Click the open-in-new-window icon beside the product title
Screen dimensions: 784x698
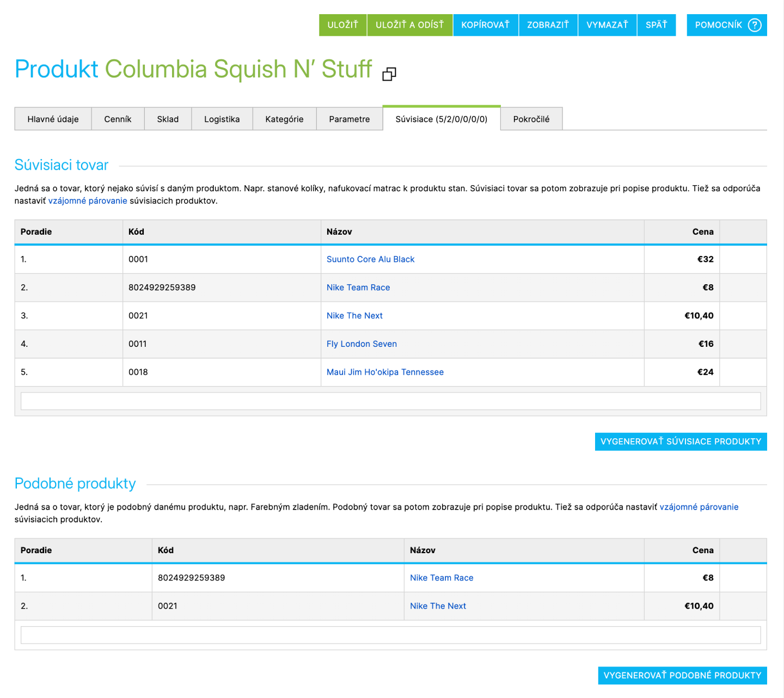click(389, 74)
